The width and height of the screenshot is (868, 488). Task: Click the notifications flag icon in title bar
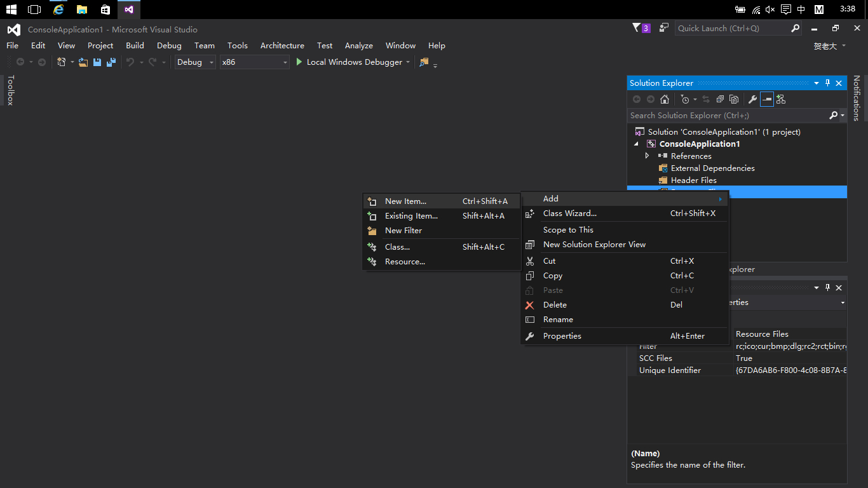coord(637,28)
